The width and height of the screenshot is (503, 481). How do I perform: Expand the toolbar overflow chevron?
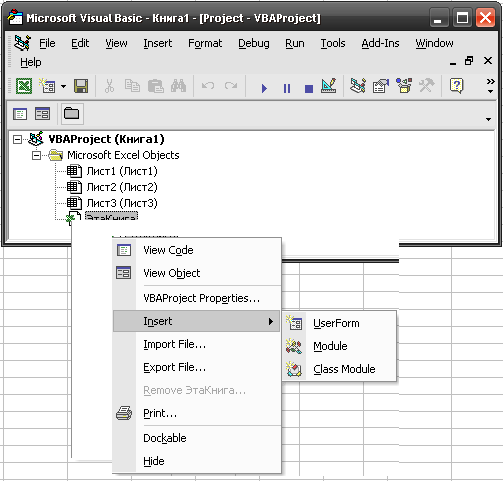pos(490,86)
